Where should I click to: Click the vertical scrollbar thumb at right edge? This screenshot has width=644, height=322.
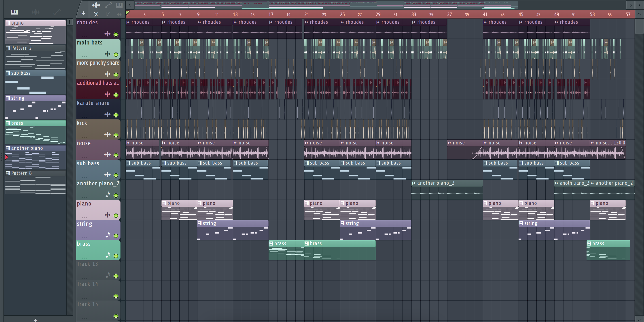coord(639,26)
